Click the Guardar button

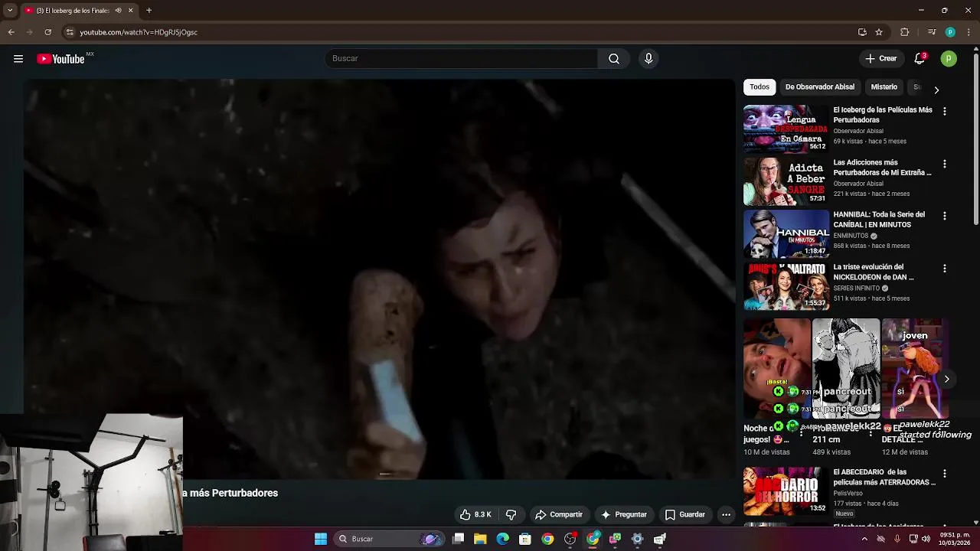tap(685, 515)
